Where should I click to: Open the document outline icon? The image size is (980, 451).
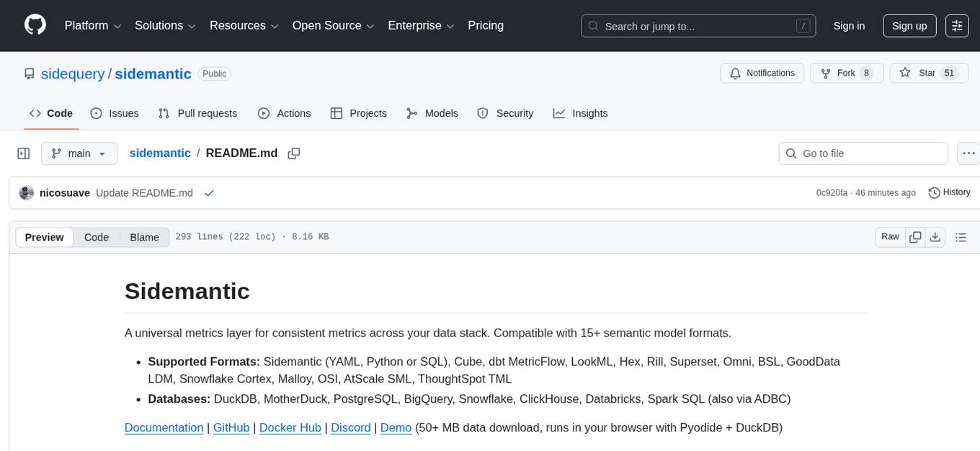960,237
